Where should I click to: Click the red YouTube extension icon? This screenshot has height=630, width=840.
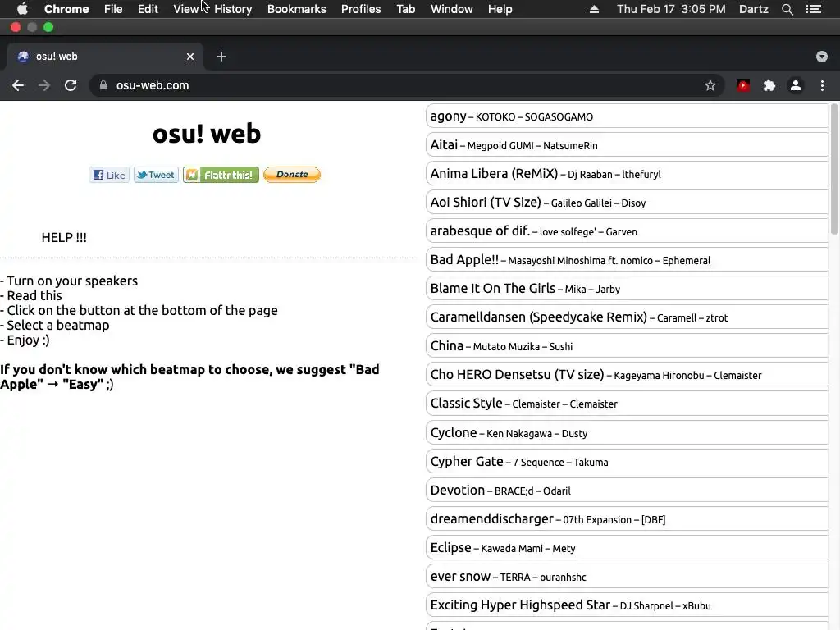743,85
